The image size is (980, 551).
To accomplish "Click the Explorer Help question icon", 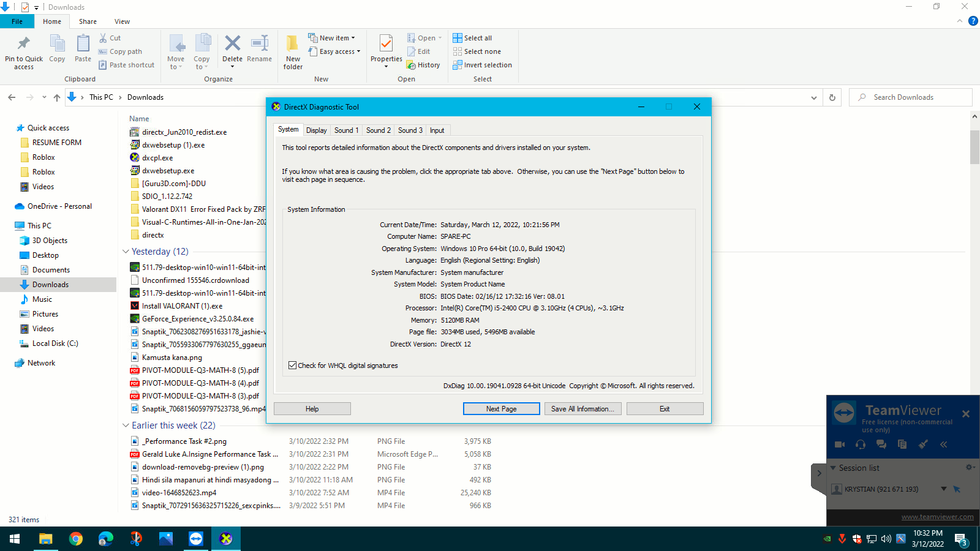I will 973,21.
